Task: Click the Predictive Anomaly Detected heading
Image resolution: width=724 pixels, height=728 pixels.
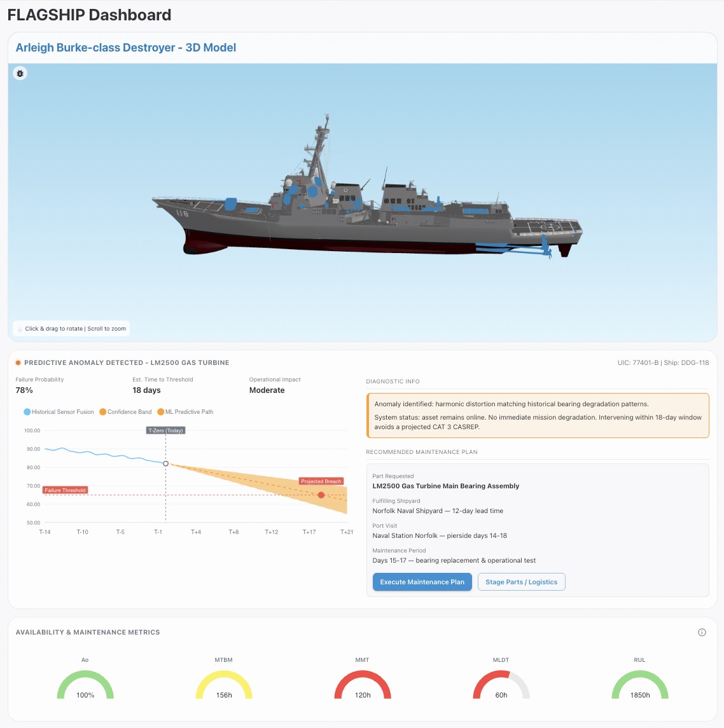Action: pyautogui.click(x=127, y=362)
